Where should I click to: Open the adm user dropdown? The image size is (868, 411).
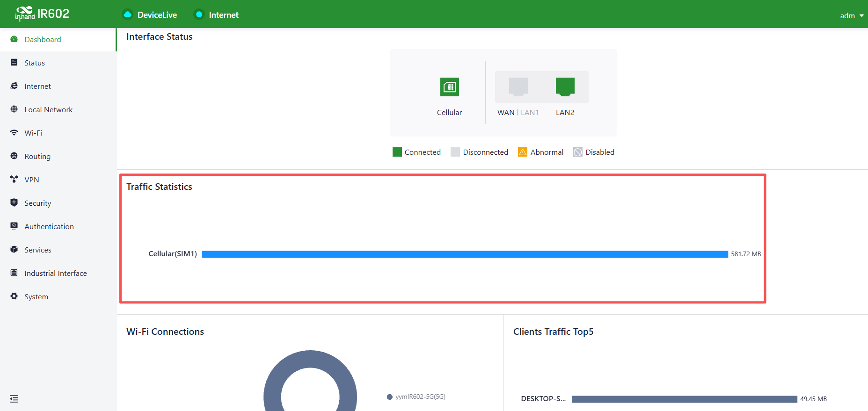[852, 15]
